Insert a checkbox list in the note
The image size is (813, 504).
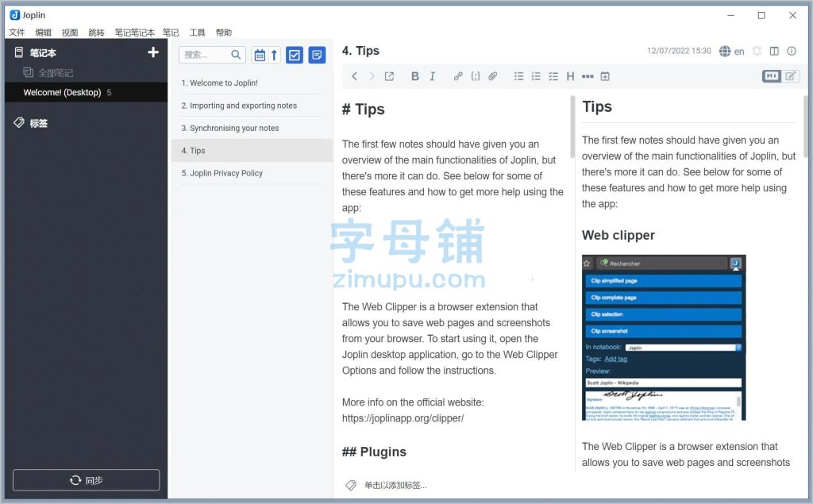click(553, 76)
